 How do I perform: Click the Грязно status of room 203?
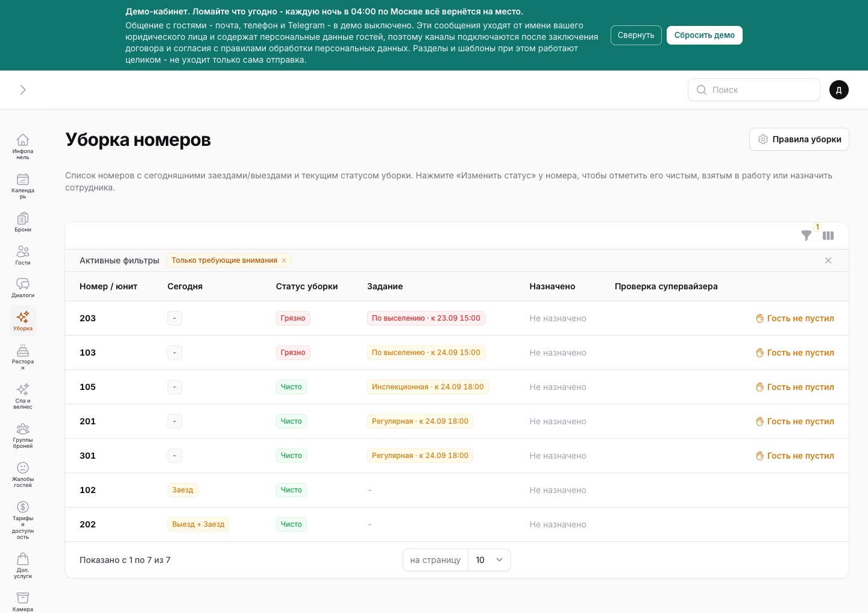tap(293, 318)
